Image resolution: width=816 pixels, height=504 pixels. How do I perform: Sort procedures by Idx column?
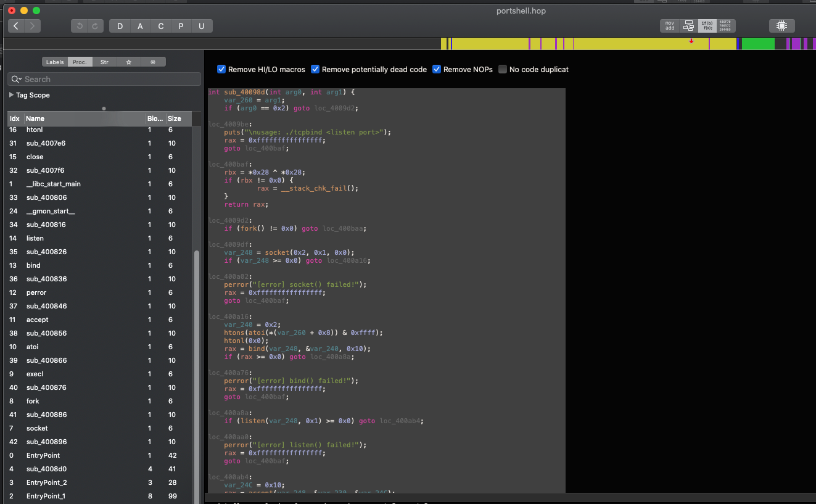point(15,118)
